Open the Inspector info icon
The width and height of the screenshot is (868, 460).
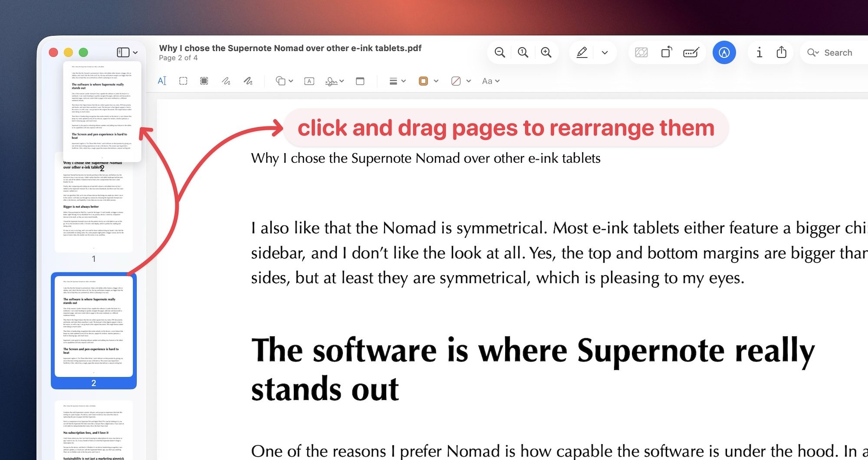tap(759, 53)
